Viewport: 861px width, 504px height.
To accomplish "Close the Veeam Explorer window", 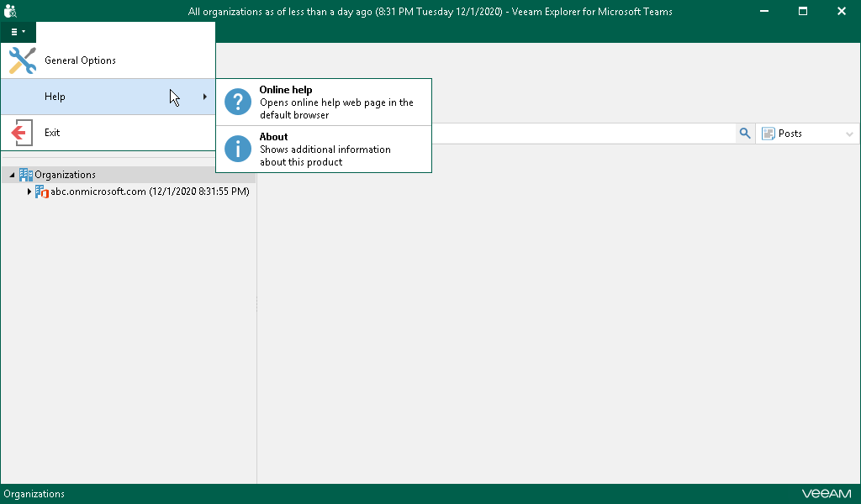I will pos(841,11).
